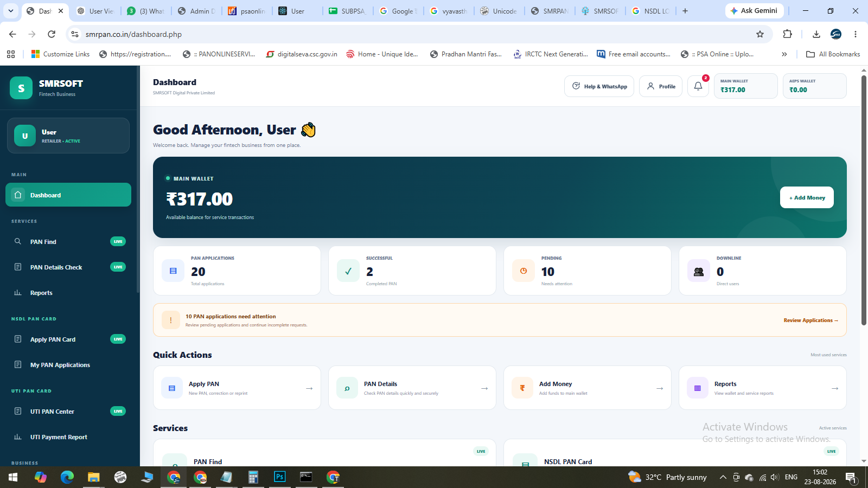Viewport: 868px width, 488px height.
Task: Click PAN Find search icon in sidebar
Action: [x=18, y=241]
